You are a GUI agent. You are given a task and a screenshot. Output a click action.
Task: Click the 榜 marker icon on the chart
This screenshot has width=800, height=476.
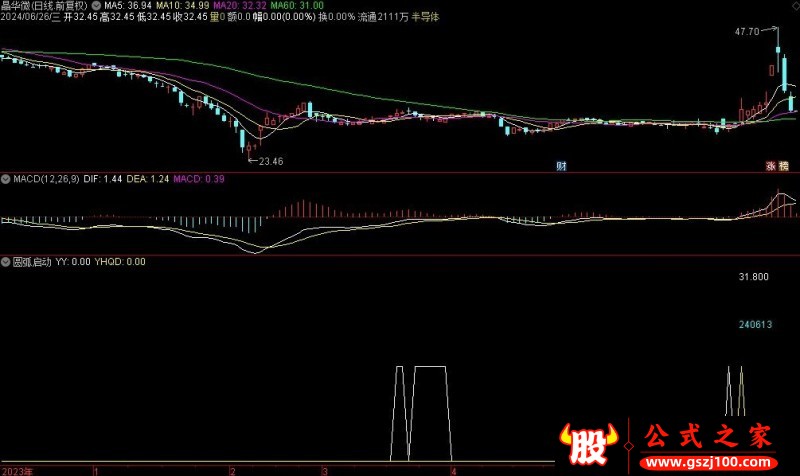click(x=784, y=166)
